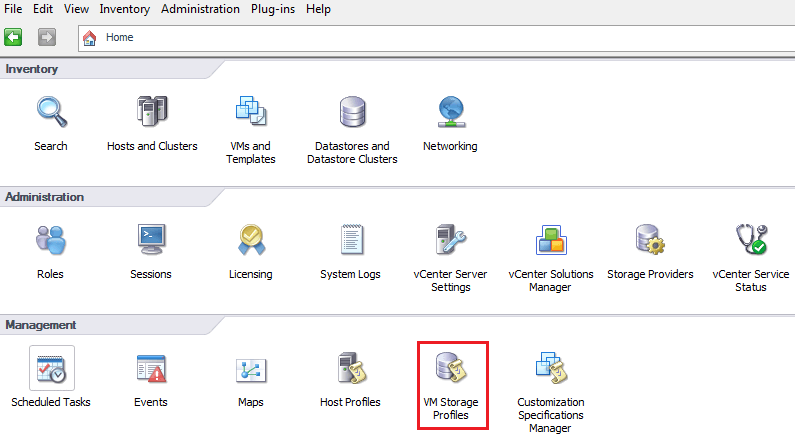Open the System Logs icon
Viewport: 797px width, 437px height.
351,239
